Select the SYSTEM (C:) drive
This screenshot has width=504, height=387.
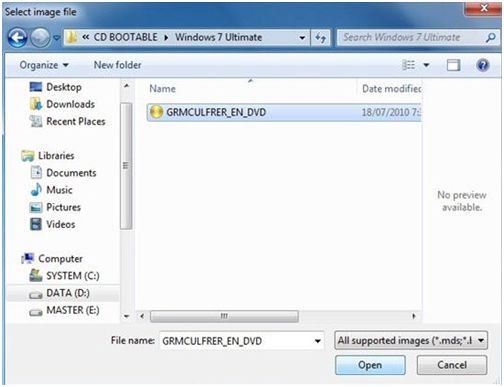pyautogui.click(x=73, y=276)
